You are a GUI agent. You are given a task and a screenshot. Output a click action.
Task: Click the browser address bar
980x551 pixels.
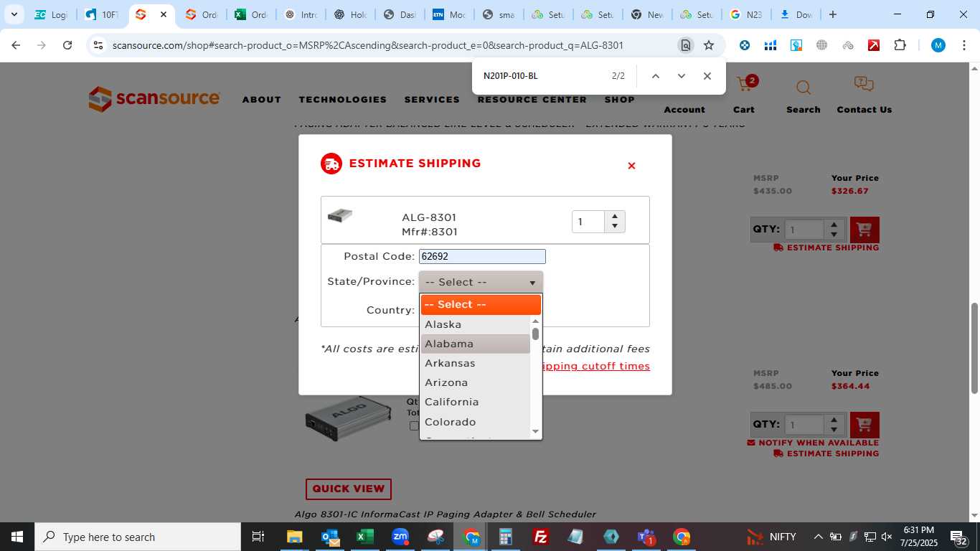click(391, 45)
